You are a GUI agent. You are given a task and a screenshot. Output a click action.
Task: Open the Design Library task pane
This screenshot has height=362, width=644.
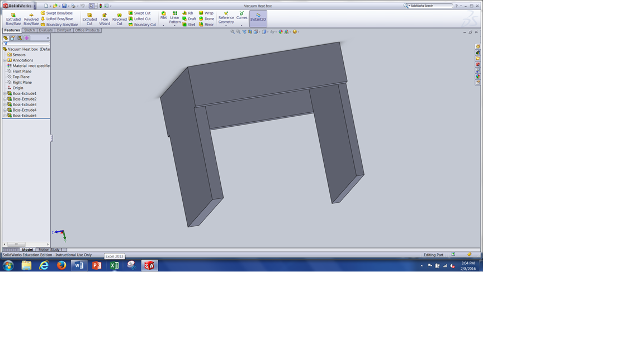[477, 53]
